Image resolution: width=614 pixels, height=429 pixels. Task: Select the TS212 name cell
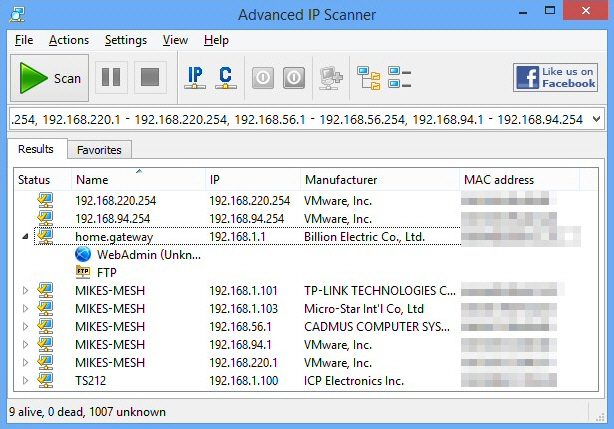90,380
